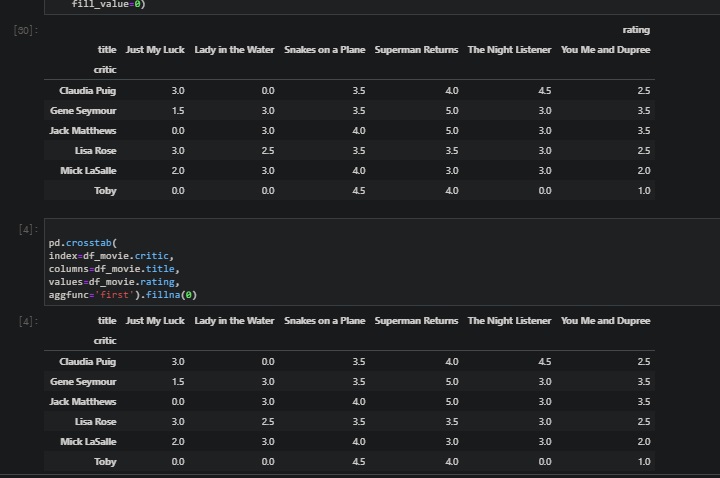Viewport: 720px width, 478px height.
Task: Click 'Claudia Puig' row label in output 30 table
Action: (x=88, y=90)
